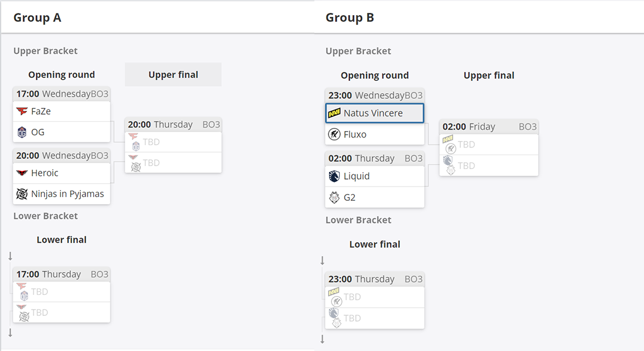Click the Heroic team logo icon
This screenshot has width=644, height=351.
[x=22, y=173]
